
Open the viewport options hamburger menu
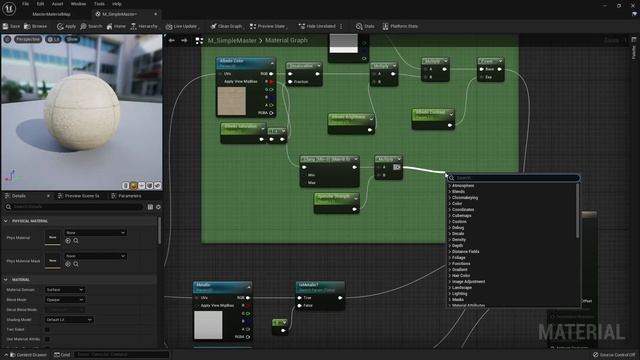pyautogui.click(x=7, y=39)
